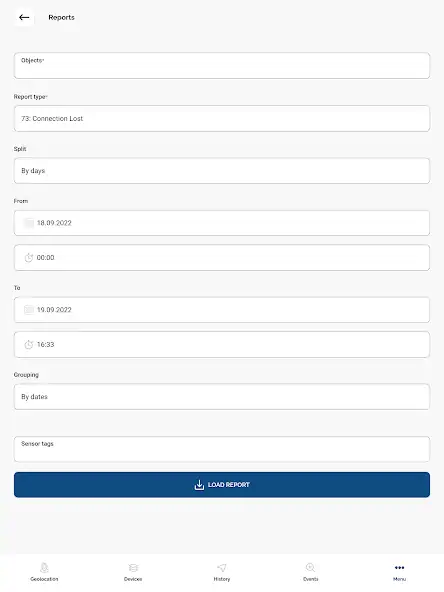
Task: Tap the clock icon in From time
Action: point(29,258)
